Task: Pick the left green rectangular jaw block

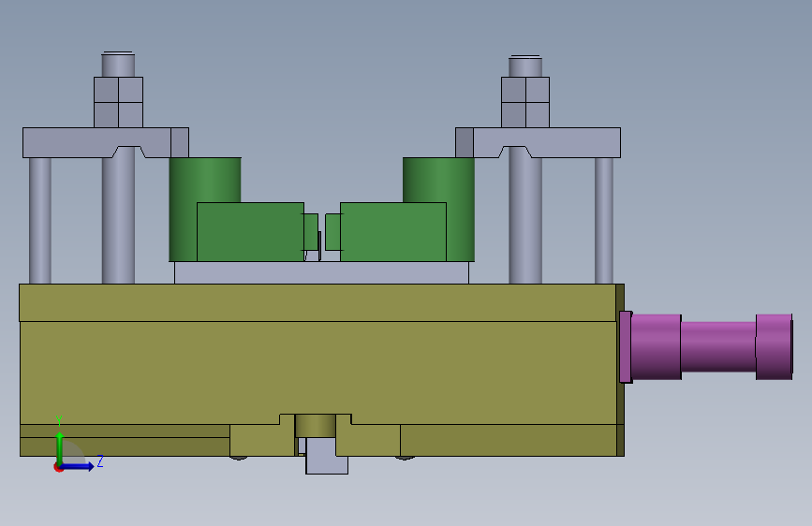Action: pos(250,232)
